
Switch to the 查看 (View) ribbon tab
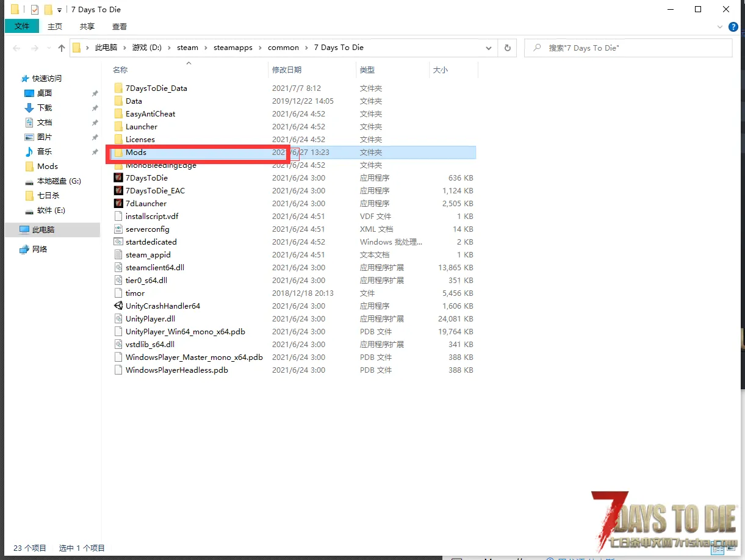pos(120,26)
